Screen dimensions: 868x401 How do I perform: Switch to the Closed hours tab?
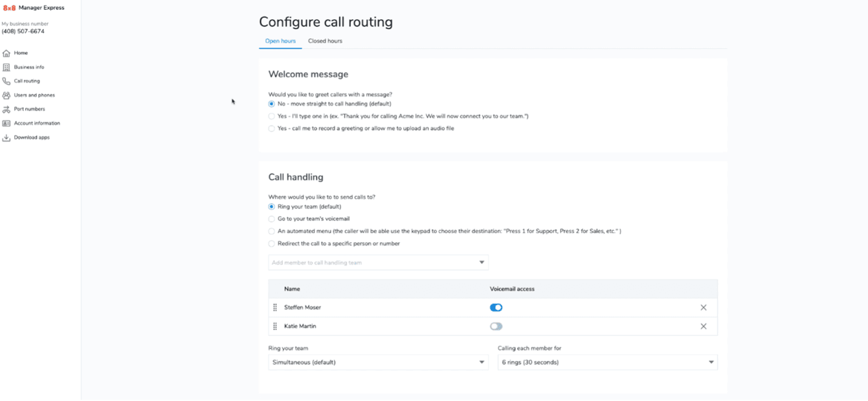325,41
